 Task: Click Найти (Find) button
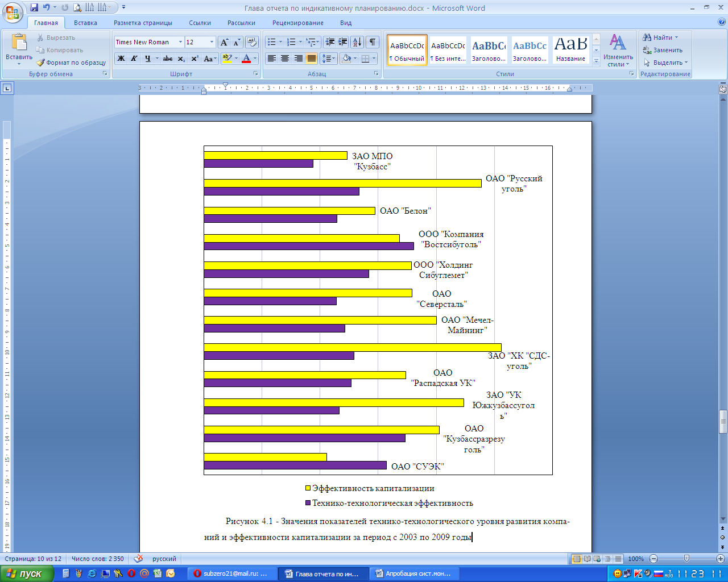(x=660, y=38)
